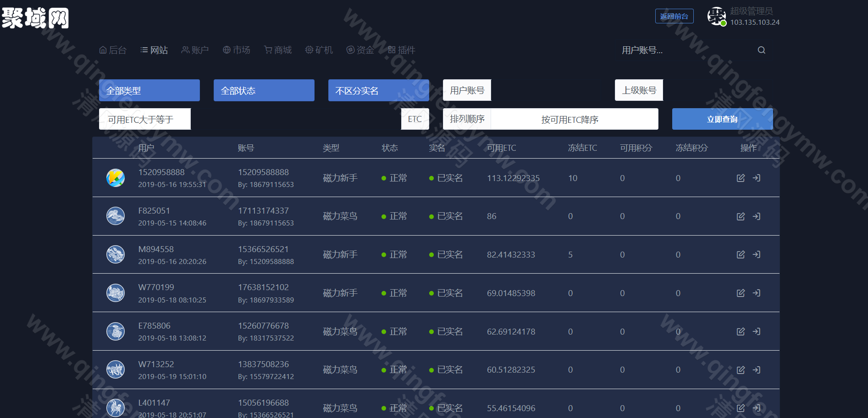Edit user 1520958888 via pencil icon

pyautogui.click(x=741, y=178)
